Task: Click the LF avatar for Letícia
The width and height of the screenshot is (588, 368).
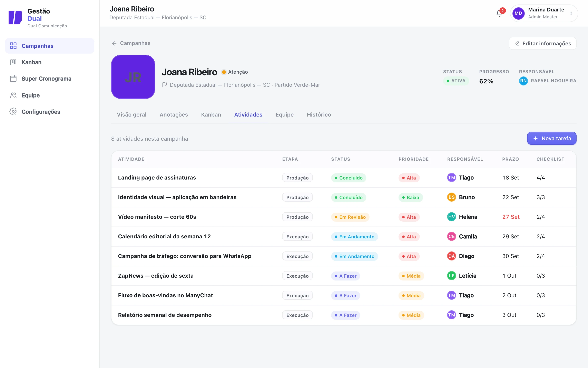Action: click(451, 276)
